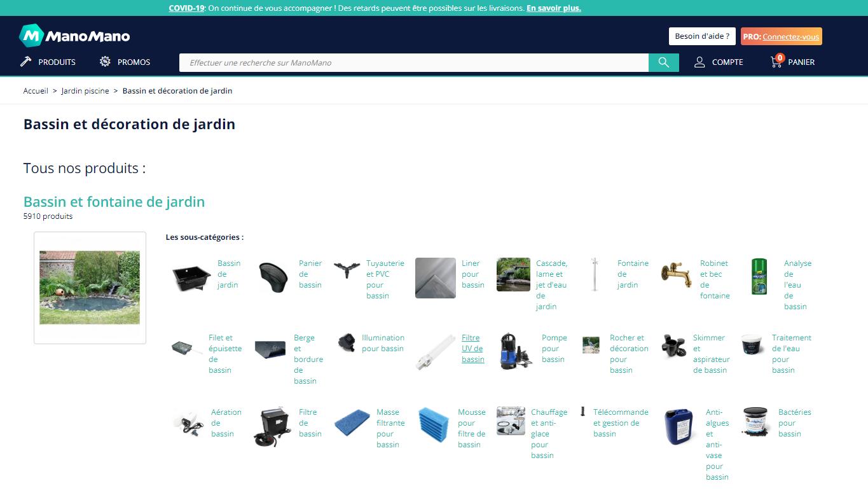
Task: Open the Berge et bordure text link
Action: (x=308, y=359)
